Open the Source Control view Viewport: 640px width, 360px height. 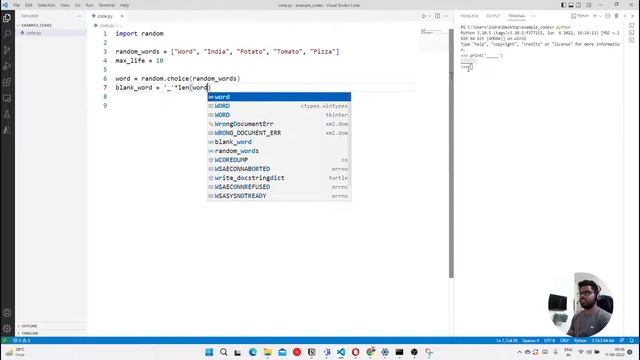click(x=7, y=50)
